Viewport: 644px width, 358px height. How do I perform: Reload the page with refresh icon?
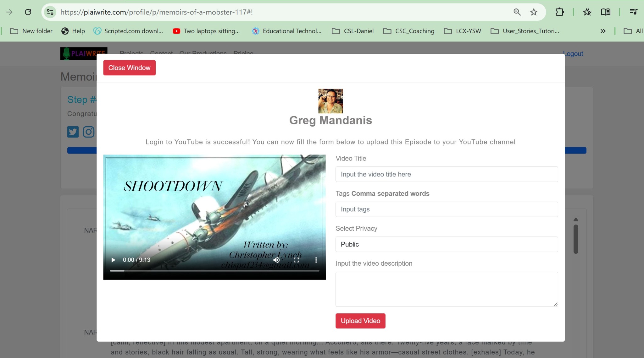pos(28,12)
